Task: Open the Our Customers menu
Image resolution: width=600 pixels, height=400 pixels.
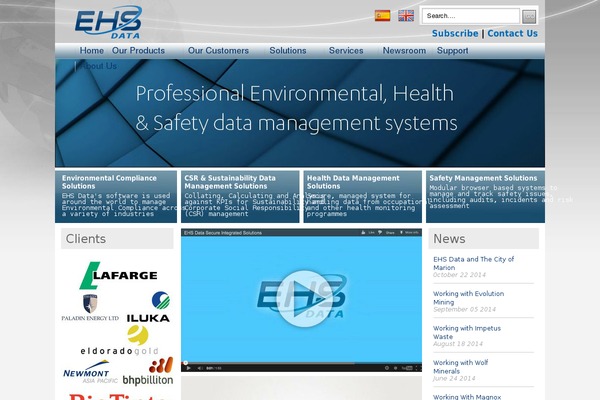Action: pos(218,51)
